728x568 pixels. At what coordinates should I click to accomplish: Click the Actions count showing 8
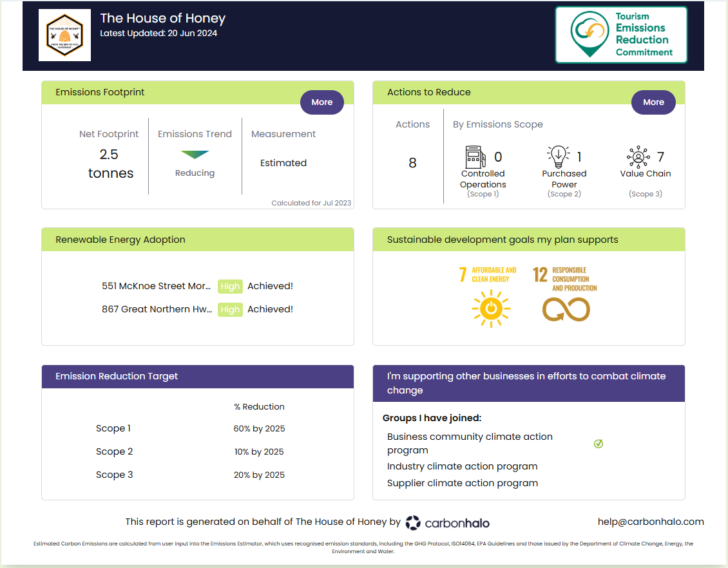pyautogui.click(x=412, y=163)
